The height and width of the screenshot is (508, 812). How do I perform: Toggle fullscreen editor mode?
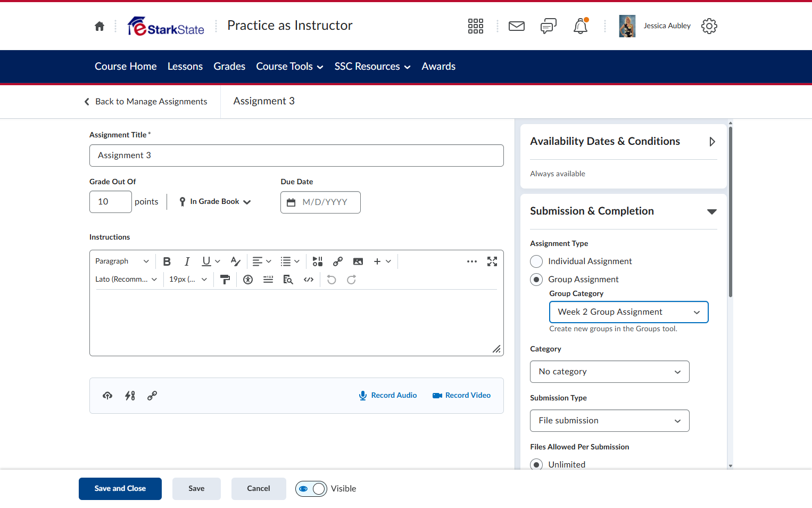(492, 261)
